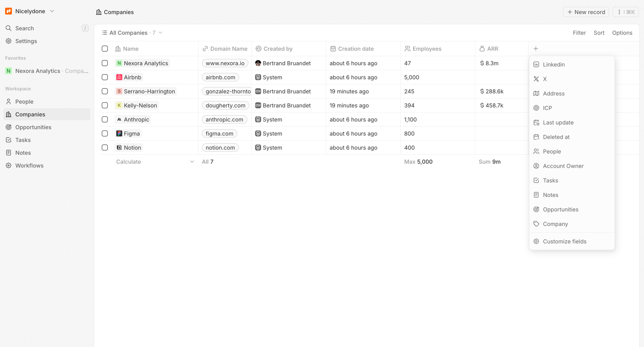
Task: Check the Serrano-Harrington row checkbox
Action: click(105, 91)
